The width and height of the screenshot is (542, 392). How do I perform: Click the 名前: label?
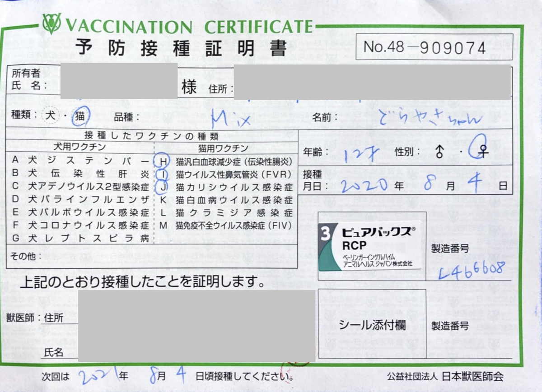325,117
